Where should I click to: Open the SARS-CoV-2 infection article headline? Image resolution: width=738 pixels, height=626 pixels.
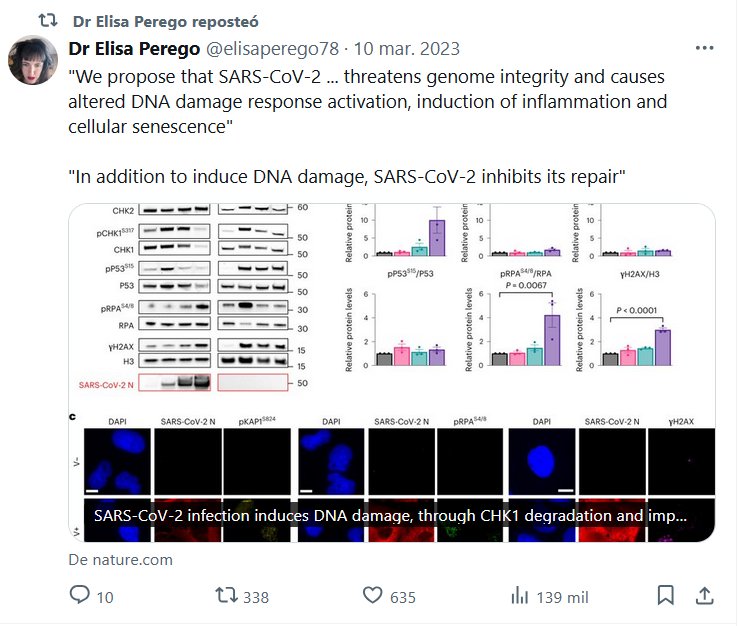(390, 517)
